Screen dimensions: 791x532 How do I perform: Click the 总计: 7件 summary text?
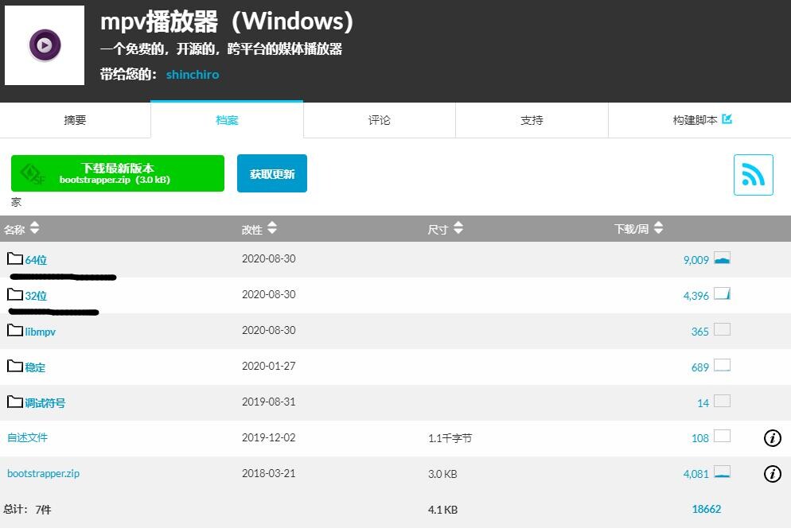point(27,510)
